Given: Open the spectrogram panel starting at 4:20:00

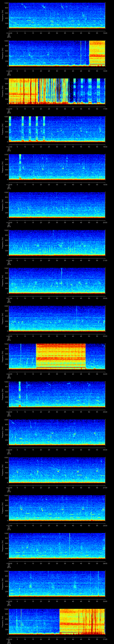Looking at the screenshot, I should click(x=57, y=243).
